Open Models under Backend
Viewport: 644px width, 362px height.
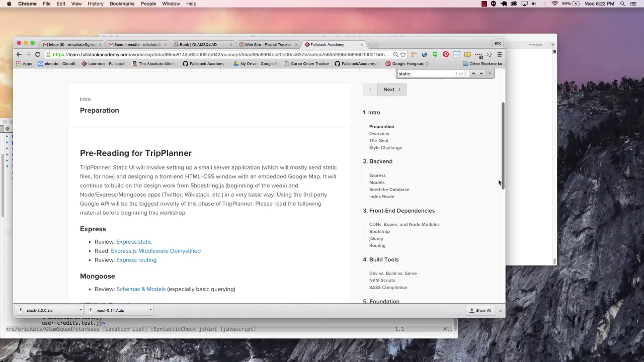click(x=377, y=183)
